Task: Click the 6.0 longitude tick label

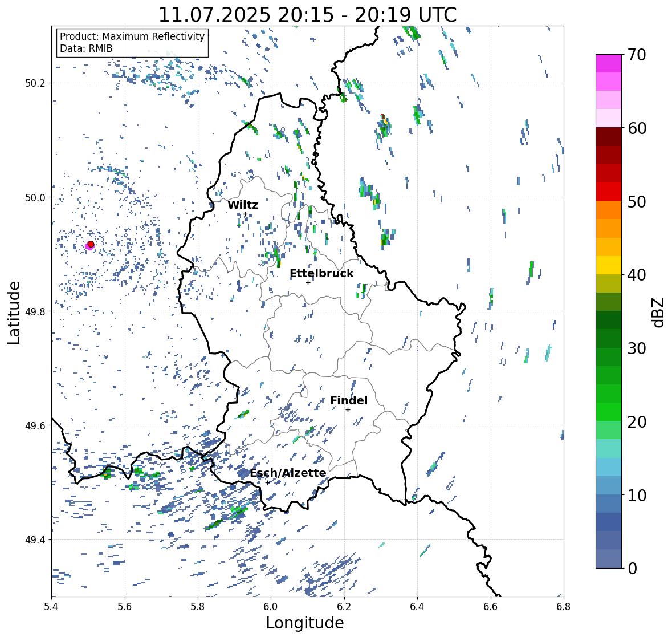Action: pyautogui.click(x=271, y=607)
